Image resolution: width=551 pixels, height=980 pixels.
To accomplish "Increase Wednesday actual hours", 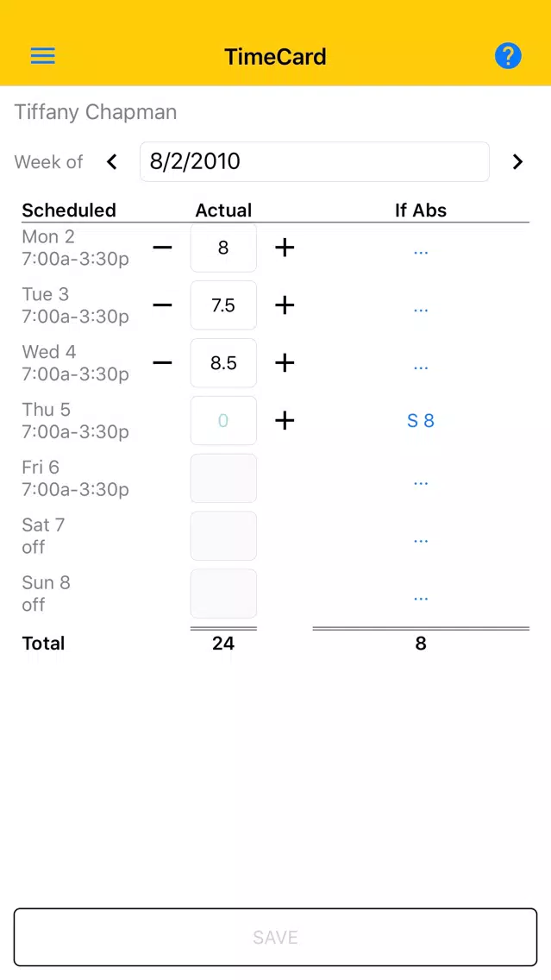I will 285,363.
